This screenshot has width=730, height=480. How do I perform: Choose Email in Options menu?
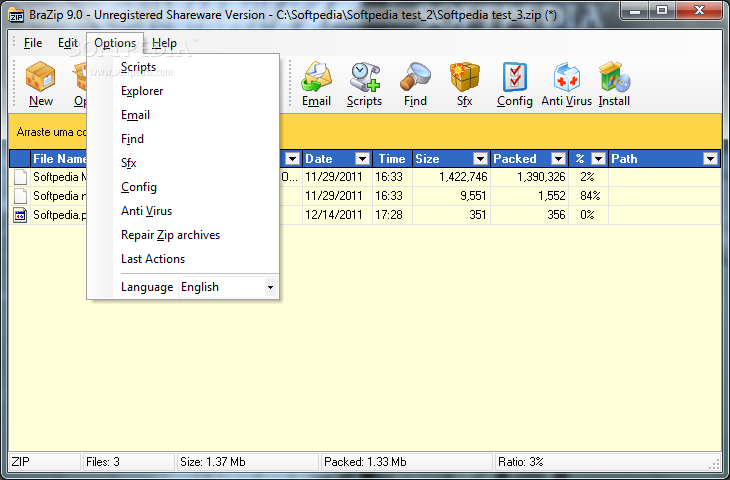click(135, 115)
